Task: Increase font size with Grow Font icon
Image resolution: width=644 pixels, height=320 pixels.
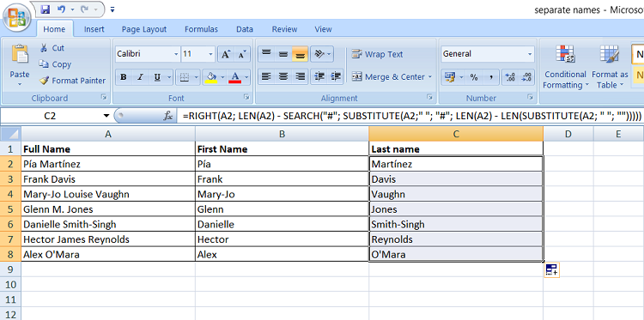Action: pyautogui.click(x=226, y=54)
